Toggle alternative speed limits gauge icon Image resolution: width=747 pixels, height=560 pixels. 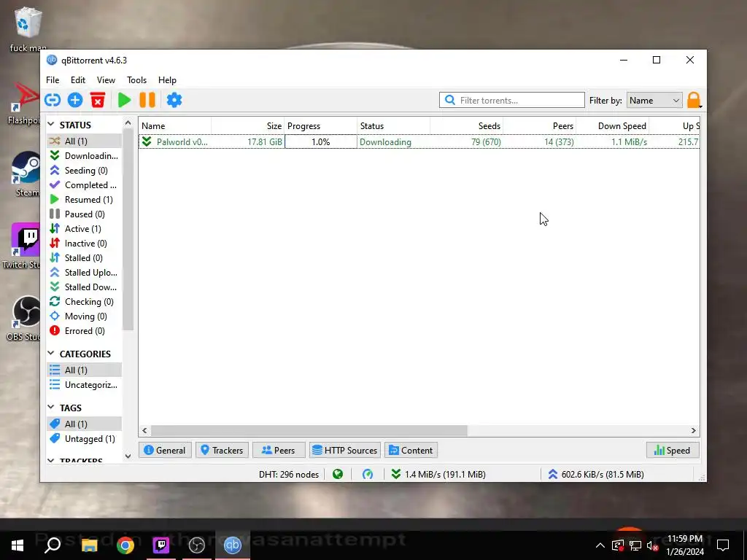(x=368, y=474)
